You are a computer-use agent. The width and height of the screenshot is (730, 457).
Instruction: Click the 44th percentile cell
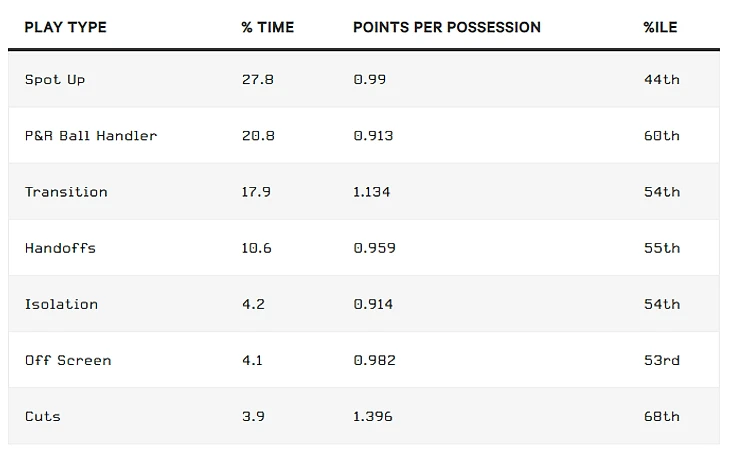(661, 79)
